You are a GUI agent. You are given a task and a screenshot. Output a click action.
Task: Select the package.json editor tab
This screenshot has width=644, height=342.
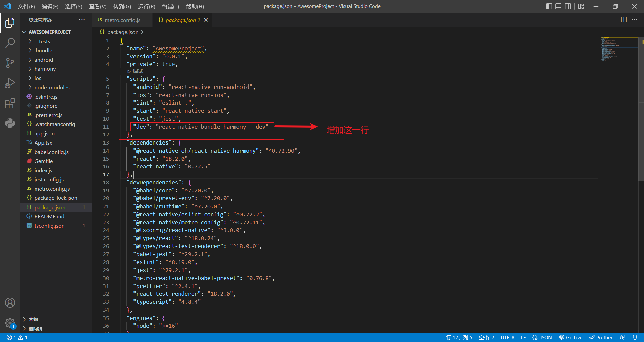pos(183,20)
